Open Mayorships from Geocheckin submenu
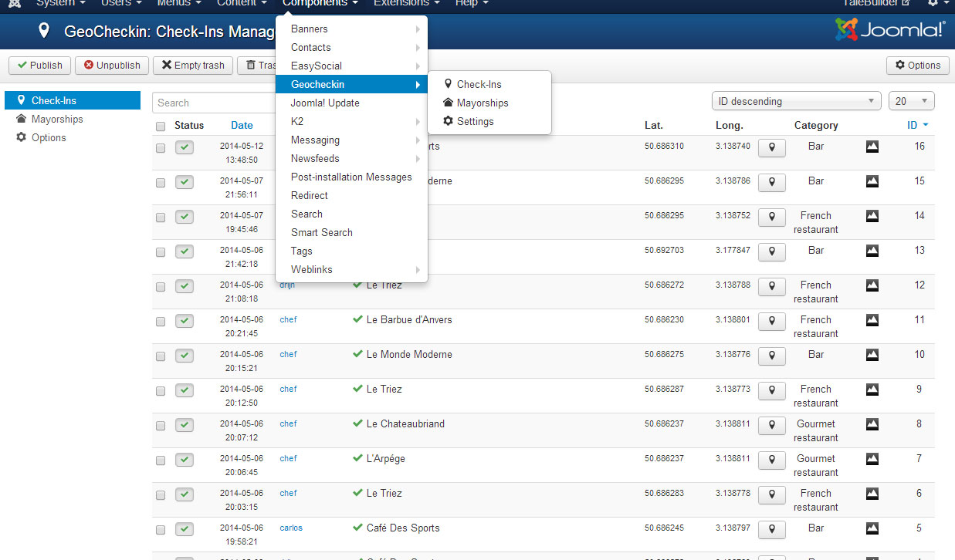This screenshot has height=560, width=955. click(489, 103)
